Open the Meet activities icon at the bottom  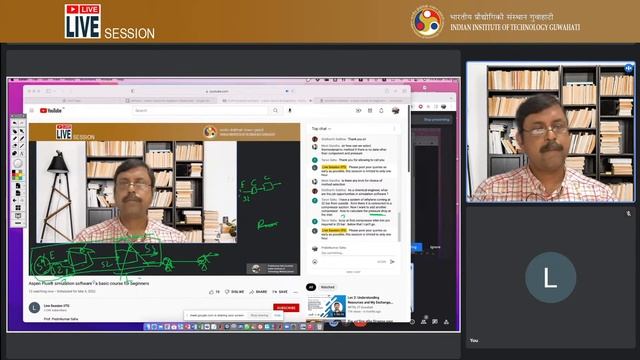pyautogui.click(x=447, y=322)
